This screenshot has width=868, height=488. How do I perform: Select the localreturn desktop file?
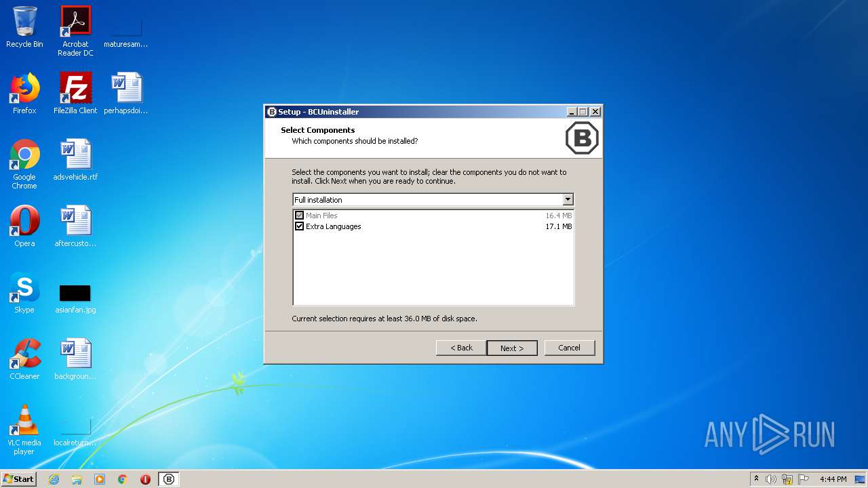(x=75, y=432)
